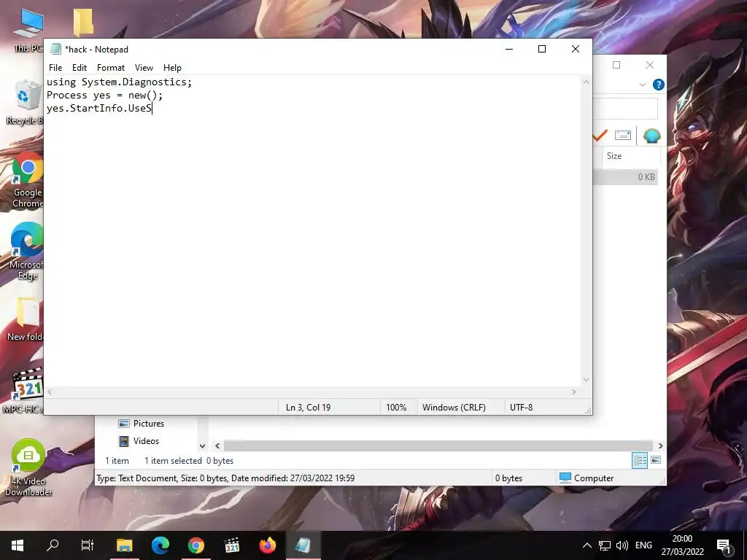Select the Recycle Bin desktop icon

pyautogui.click(x=26, y=102)
